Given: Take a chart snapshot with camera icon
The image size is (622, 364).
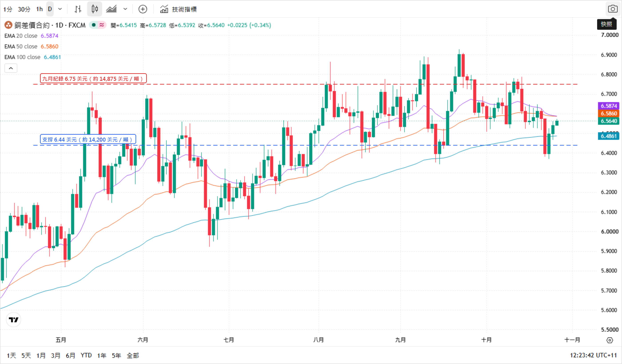Looking at the screenshot, I should coord(613,9).
